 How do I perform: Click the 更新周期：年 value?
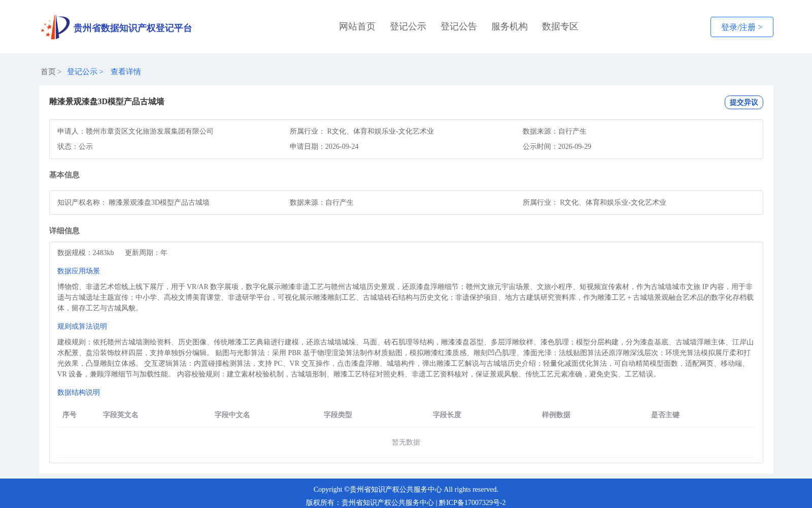(146, 253)
